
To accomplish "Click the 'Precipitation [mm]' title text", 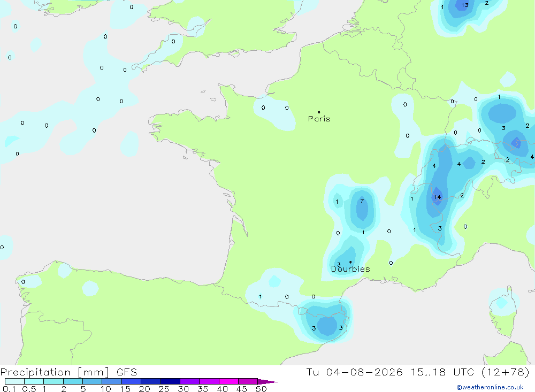I will (55, 372).
